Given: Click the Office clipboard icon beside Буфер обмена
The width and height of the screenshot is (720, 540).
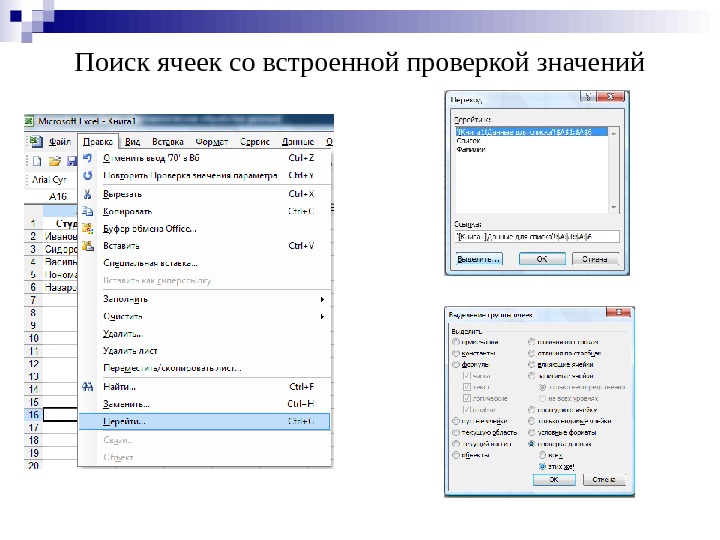Looking at the screenshot, I should click(x=87, y=228).
